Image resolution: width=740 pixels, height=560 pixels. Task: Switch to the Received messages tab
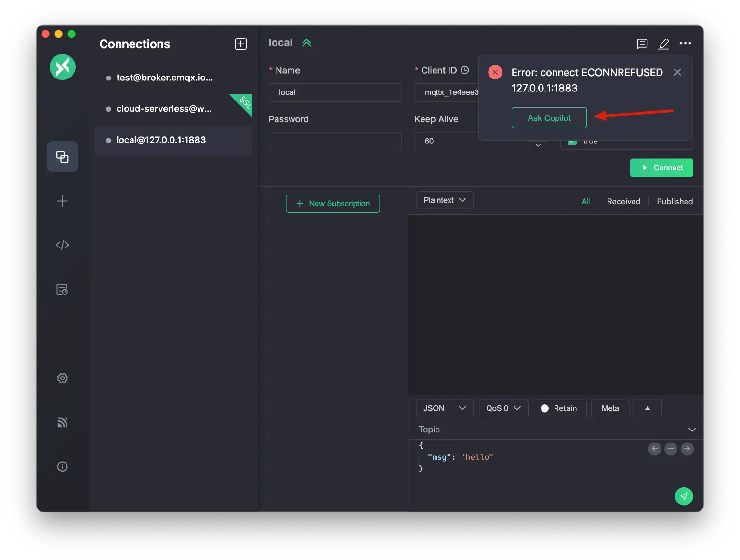623,201
